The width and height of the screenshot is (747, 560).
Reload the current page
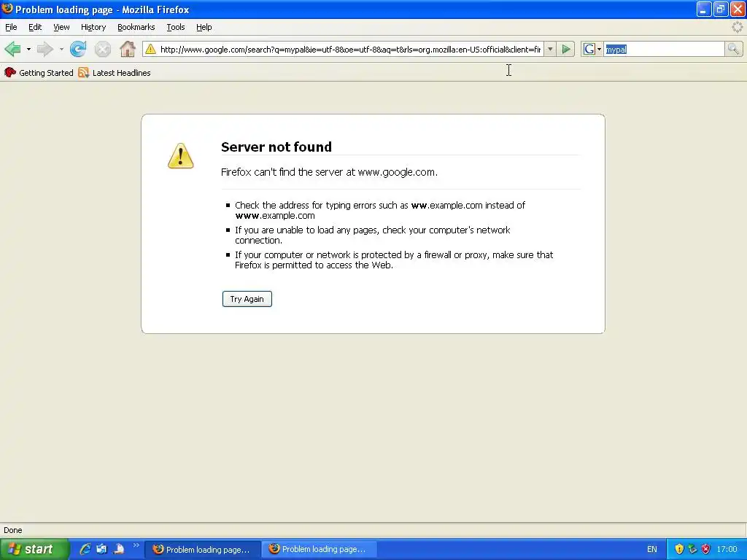78,49
